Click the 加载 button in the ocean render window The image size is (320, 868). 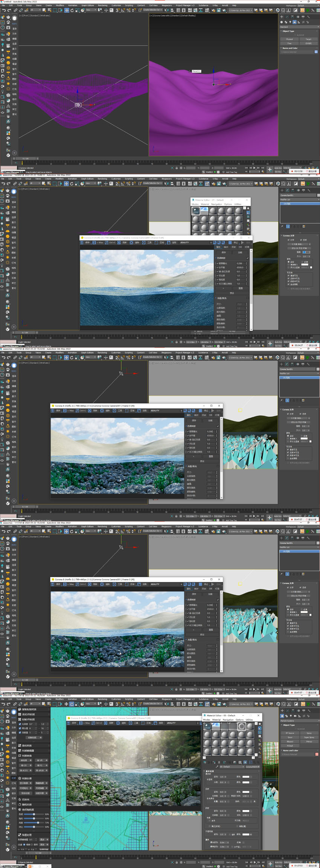click(240, 252)
